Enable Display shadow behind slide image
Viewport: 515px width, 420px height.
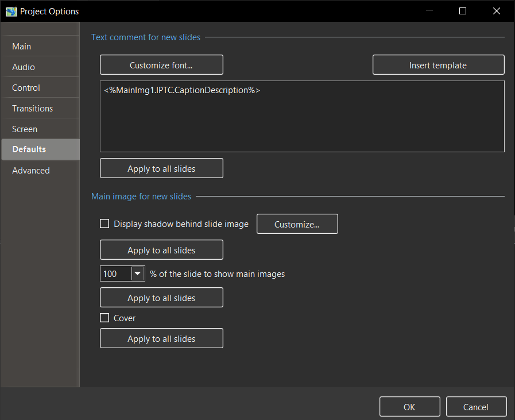[x=104, y=224]
